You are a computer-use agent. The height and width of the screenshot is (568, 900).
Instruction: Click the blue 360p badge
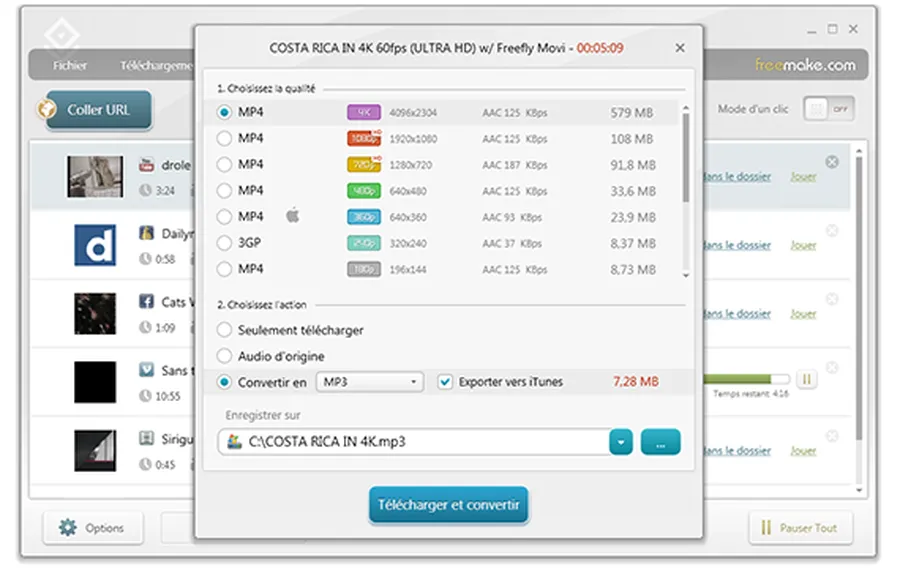(364, 217)
